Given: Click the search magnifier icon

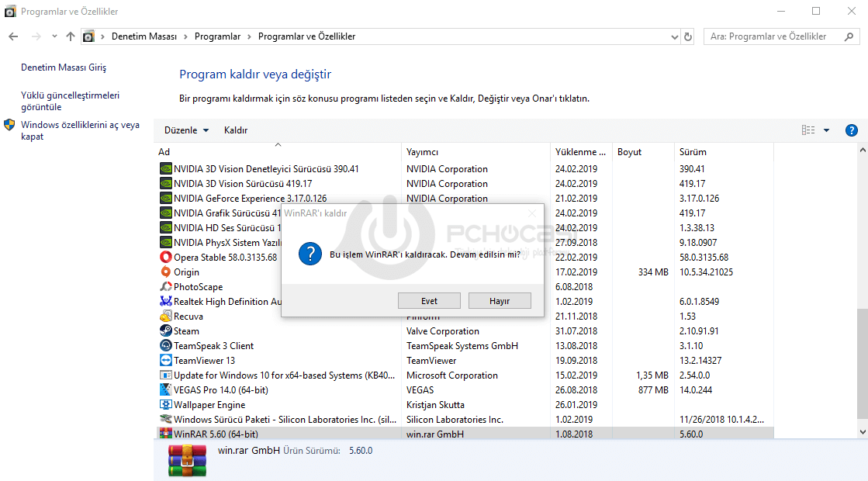Looking at the screenshot, I should click(x=849, y=36).
